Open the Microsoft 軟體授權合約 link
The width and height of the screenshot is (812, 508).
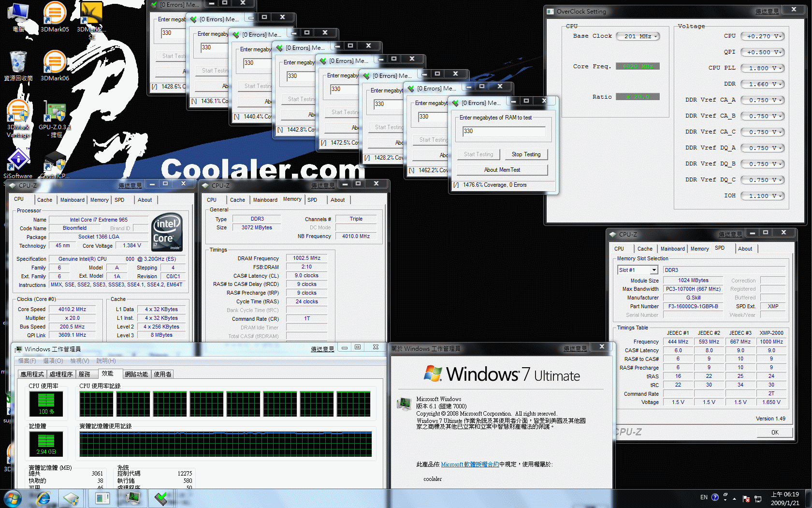click(470, 464)
